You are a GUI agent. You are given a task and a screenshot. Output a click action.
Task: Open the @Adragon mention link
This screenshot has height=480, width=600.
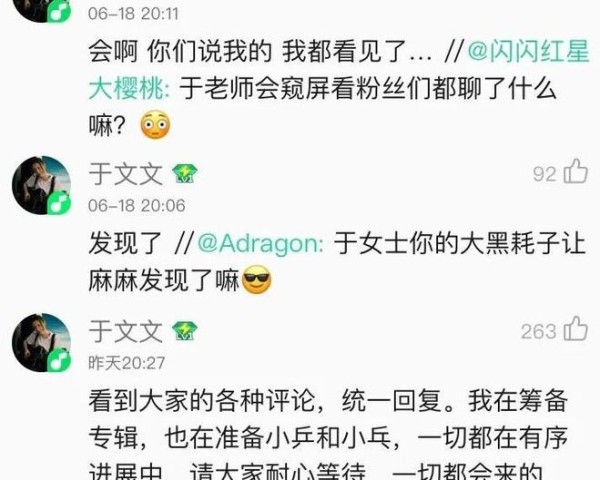(x=261, y=243)
